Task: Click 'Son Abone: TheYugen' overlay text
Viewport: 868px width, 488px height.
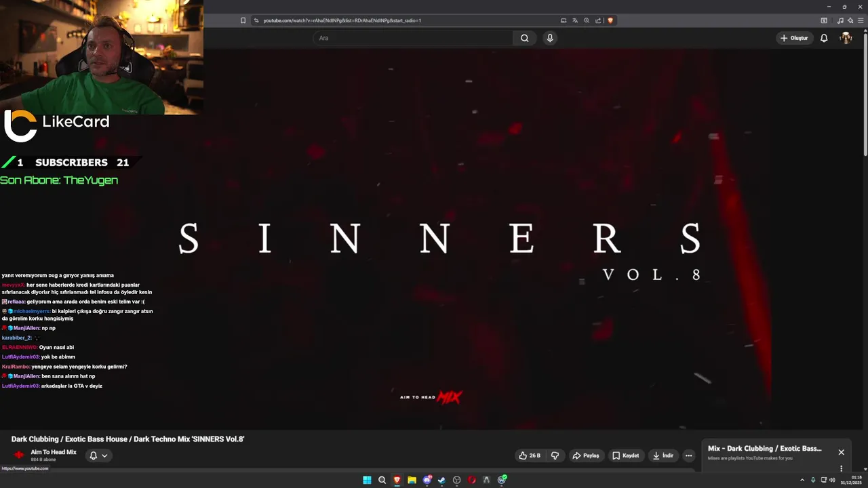Action: (x=59, y=180)
